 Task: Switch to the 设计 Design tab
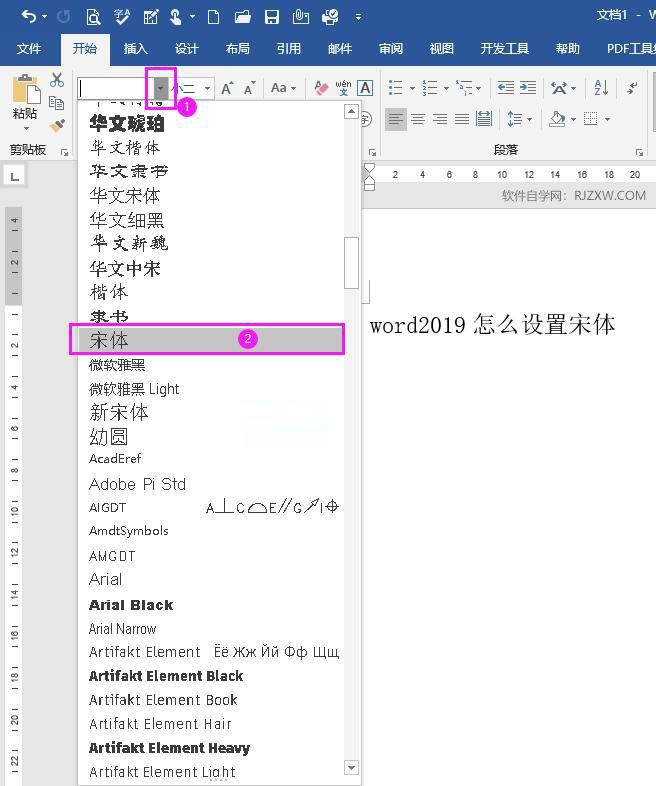tap(187, 49)
